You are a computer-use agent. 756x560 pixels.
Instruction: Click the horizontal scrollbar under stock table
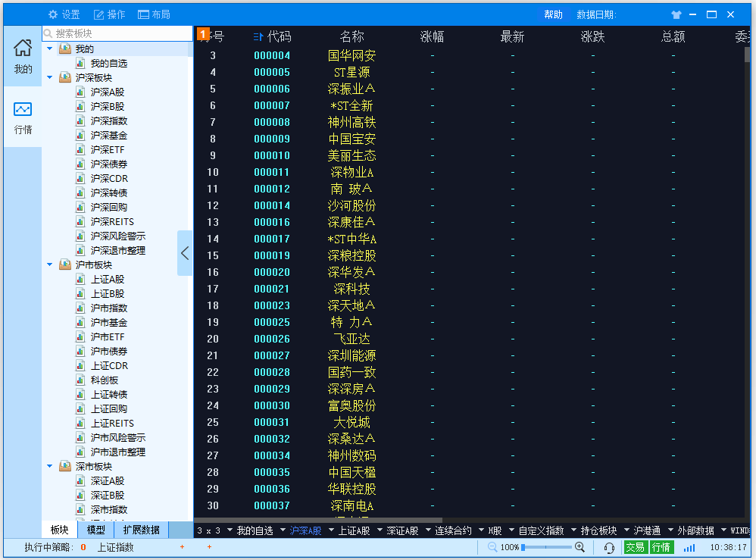point(318,520)
